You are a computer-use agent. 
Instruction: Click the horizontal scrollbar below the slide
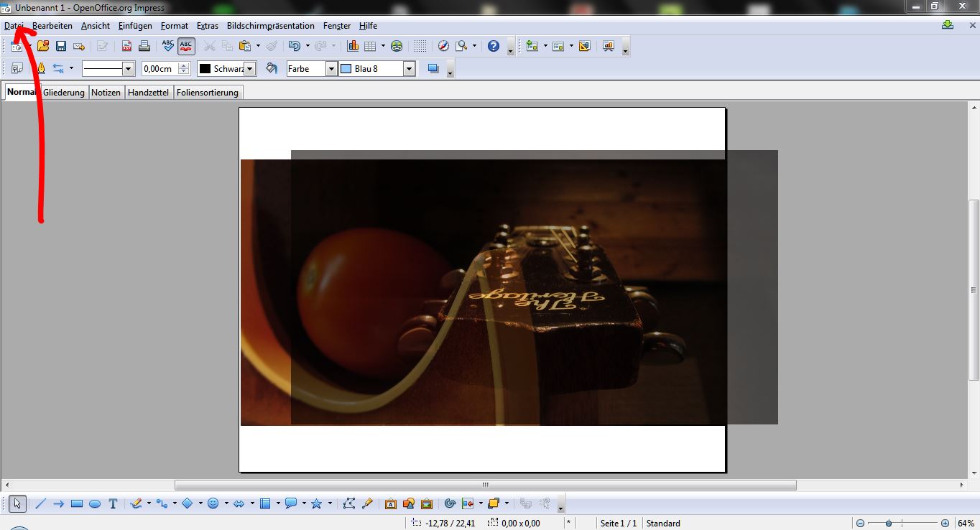485,485
